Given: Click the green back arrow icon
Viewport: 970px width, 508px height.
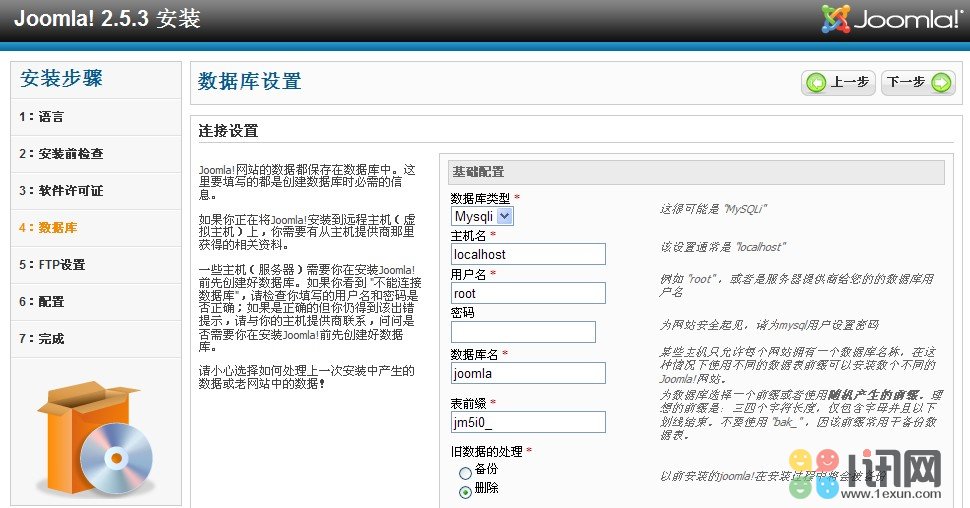Looking at the screenshot, I should click(x=818, y=83).
